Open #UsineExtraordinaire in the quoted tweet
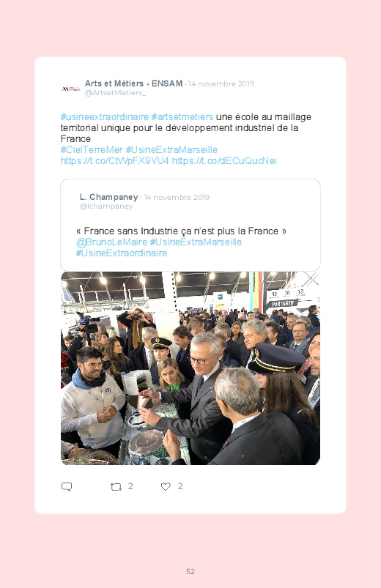 (x=121, y=253)
